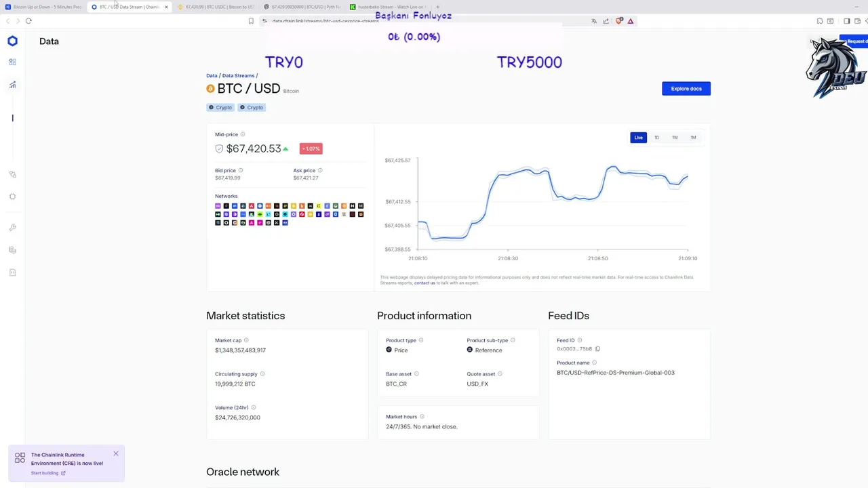The height and width of the screenshot is (488, 868).
Task: Open the code file icon in sidebar
Action: [x=12, y=272]
